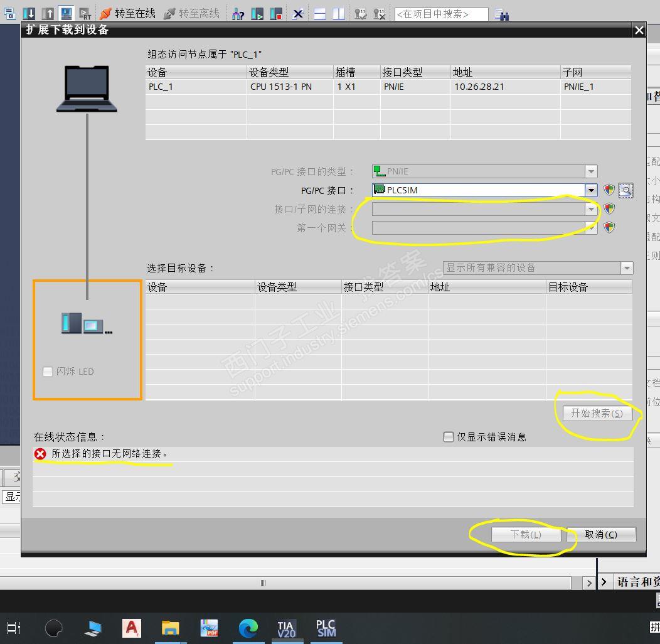Click the 拼 input method indicator
Screen dimensions: 660x644
pos(654,627)
